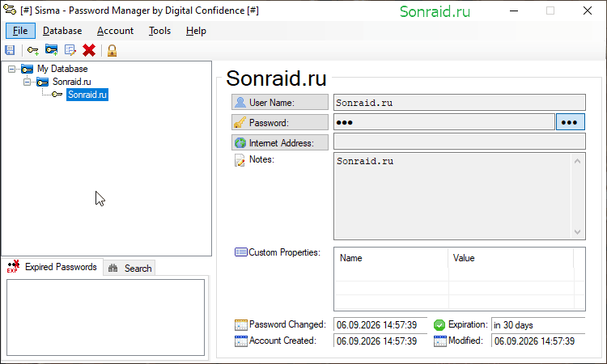This screenshot has height=364, width=607.
Task: Click the Lock database padlock icon
Action: point(112,50)
